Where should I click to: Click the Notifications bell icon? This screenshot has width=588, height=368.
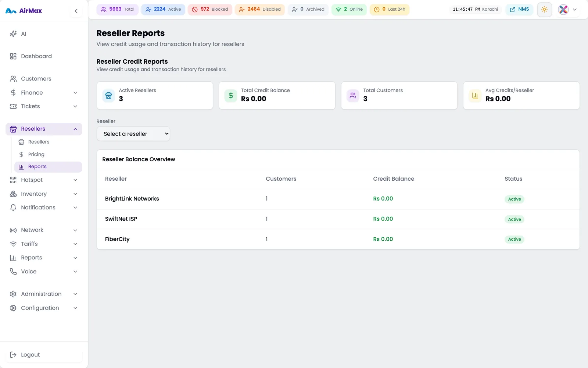(13, 208)
